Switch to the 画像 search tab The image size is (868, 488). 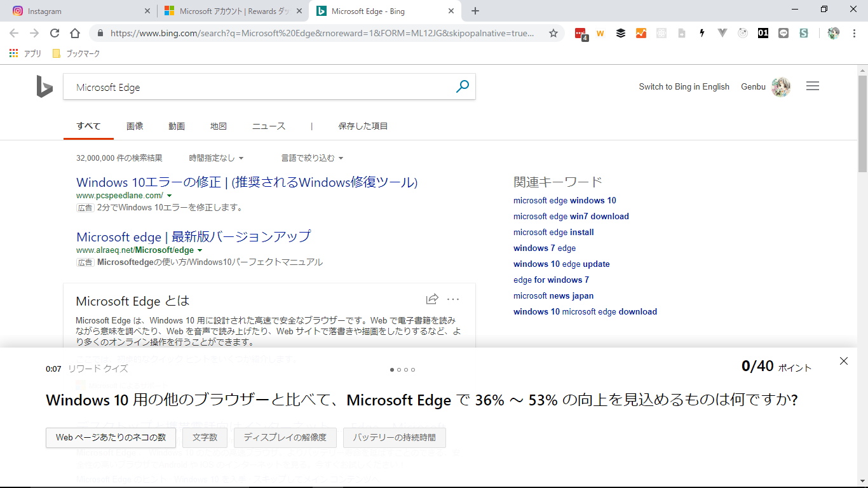[x=135, y=126]
